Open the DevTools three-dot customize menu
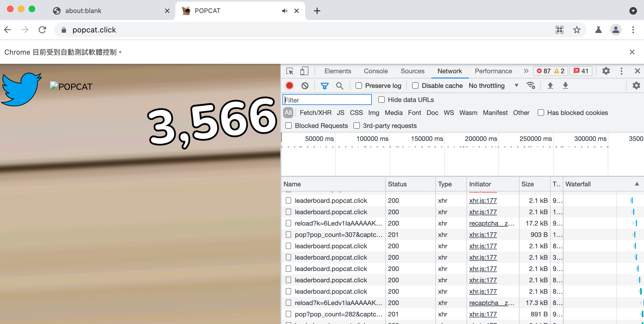 (x=622, y=71)
